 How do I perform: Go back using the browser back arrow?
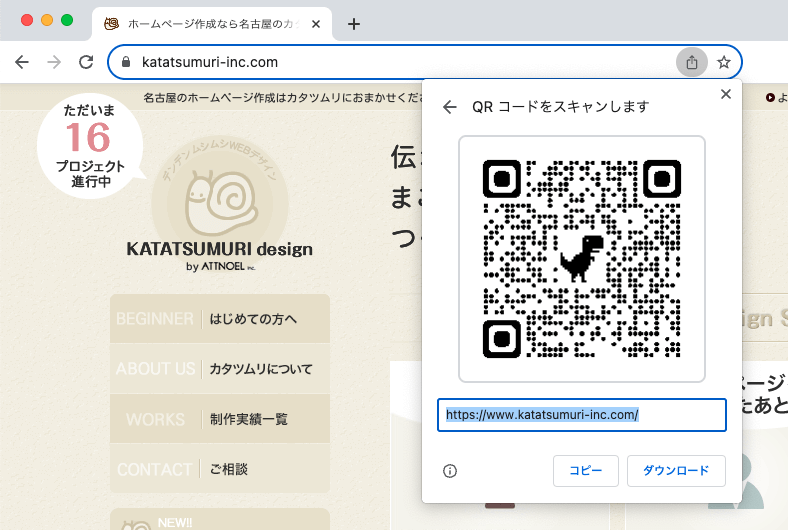(x=22, y=62)
